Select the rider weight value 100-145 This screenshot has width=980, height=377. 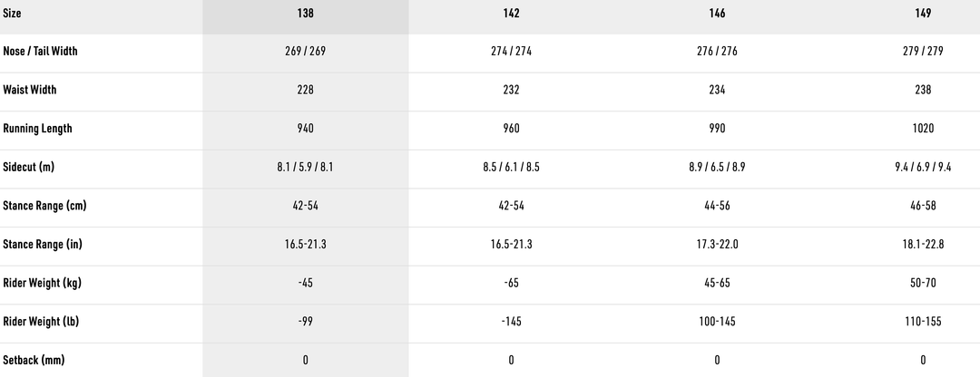point(717,322)
